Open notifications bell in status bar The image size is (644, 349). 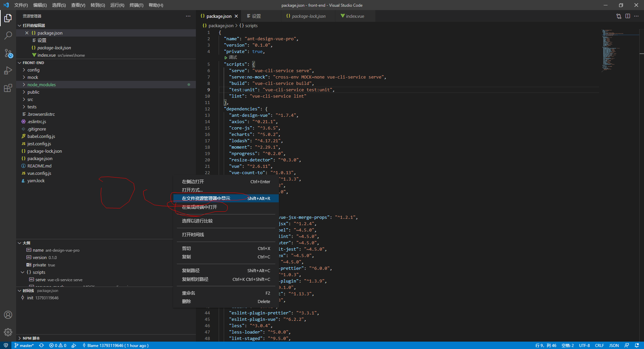coord(637,345)
